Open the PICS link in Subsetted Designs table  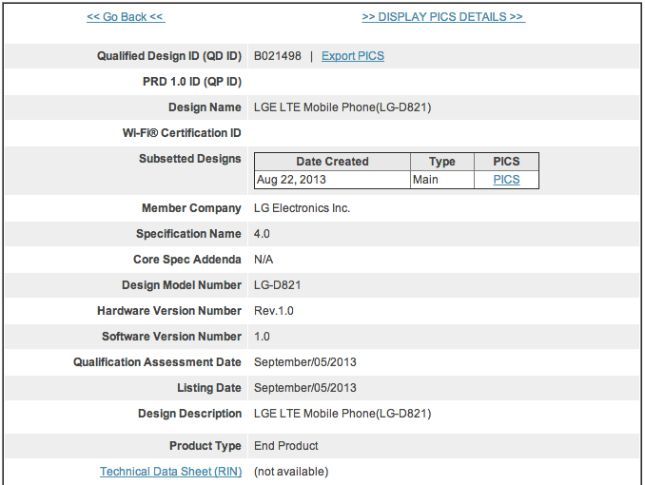(506, 180)
